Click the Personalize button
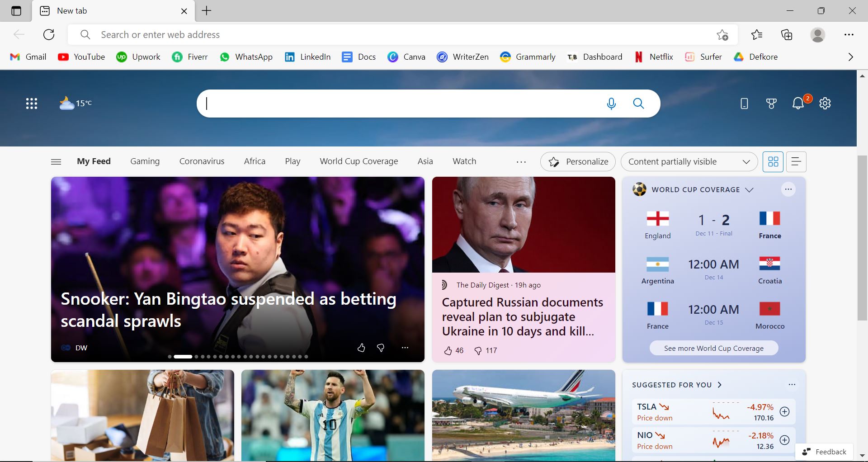The width and height of the screenshot is (868, 462). click(x=578, y=161)
